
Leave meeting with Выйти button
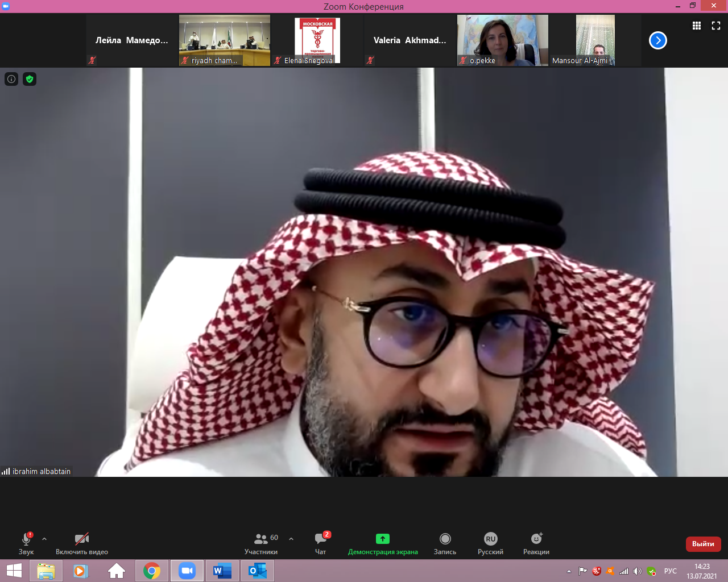703,544
